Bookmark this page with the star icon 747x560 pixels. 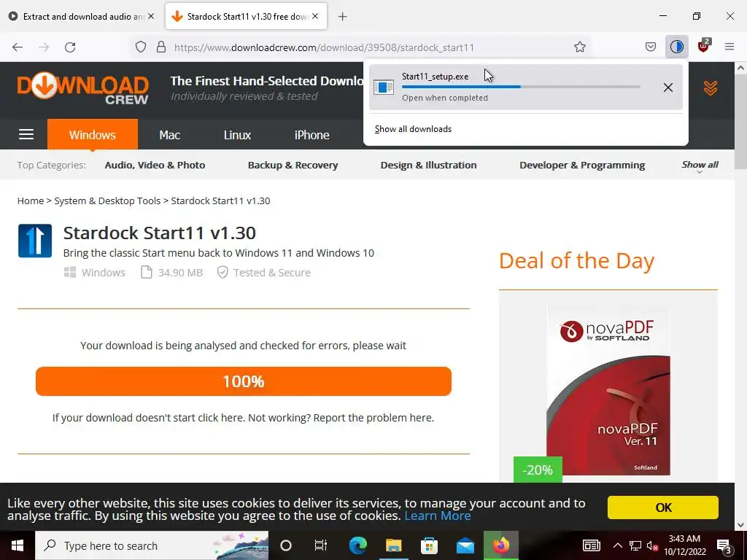click(x=579, y=47)
